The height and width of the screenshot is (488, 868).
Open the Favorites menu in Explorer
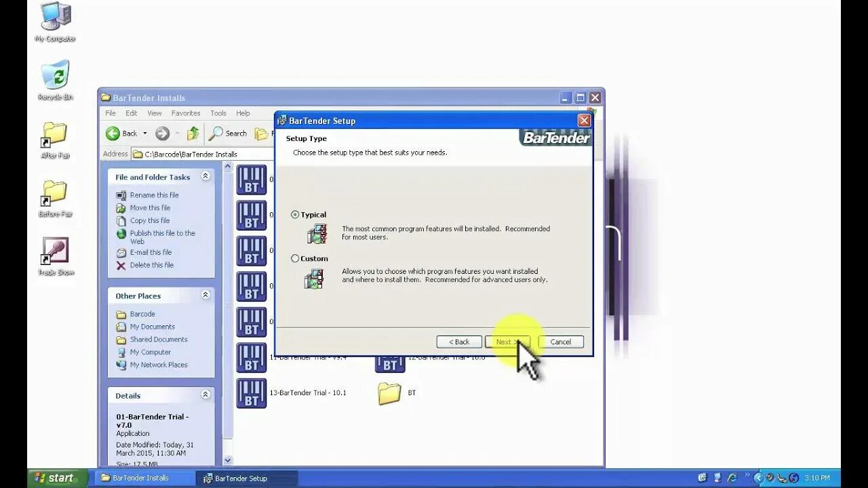186,113
